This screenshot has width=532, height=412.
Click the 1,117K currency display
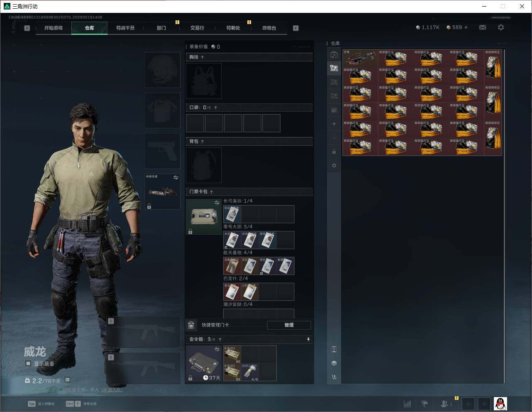pyautogui.click(x=428, y=27)
